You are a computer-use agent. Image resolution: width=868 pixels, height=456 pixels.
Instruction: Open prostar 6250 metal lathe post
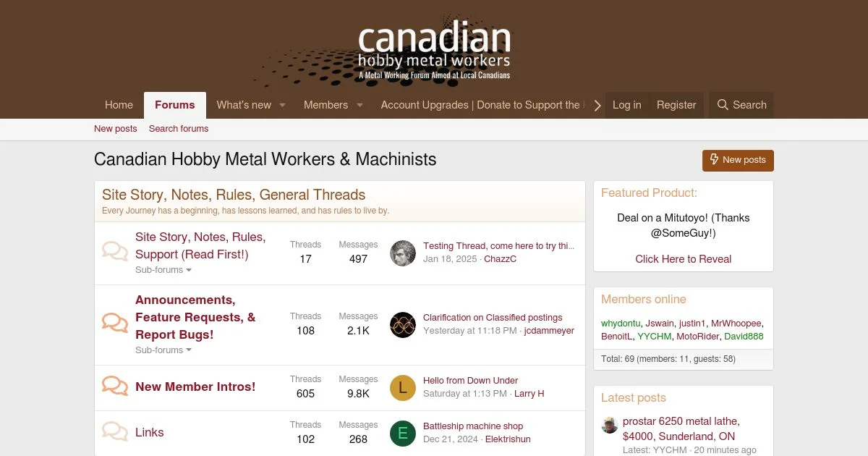click(x=681, y=428)
